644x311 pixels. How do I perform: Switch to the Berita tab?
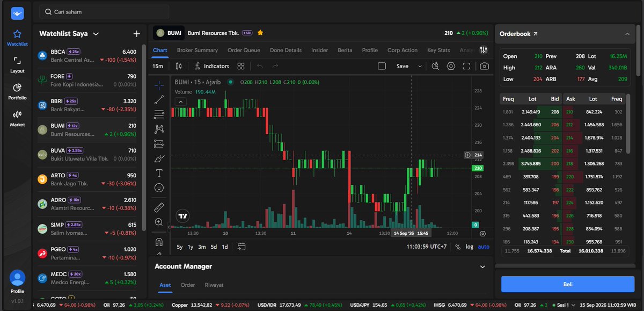pyautogui.click(x=345, y=50)
